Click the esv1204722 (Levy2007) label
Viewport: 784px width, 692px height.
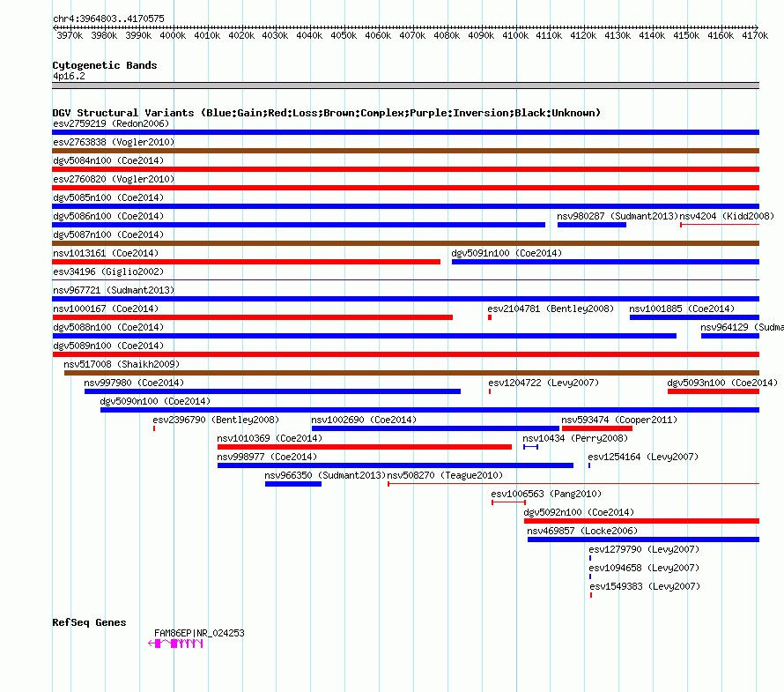pos(544,383)
